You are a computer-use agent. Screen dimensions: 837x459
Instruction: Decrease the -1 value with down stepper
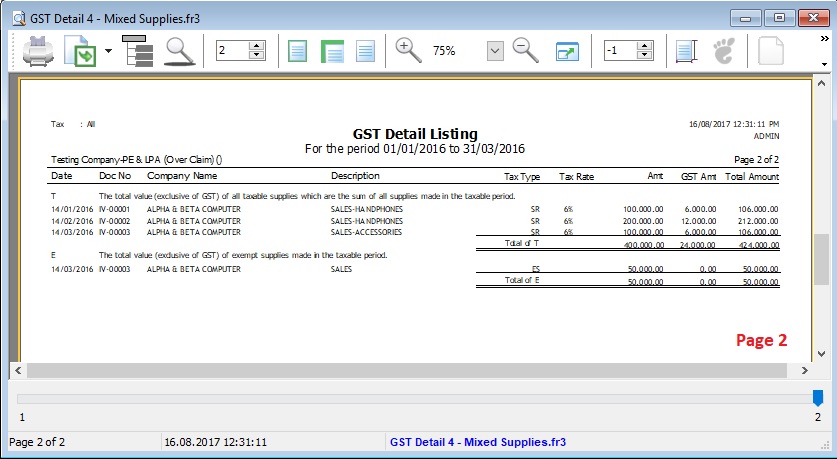pos(644,55)
